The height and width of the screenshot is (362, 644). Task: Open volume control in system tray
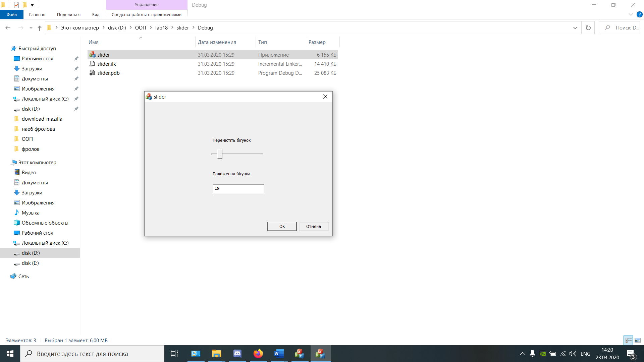pos(573,354)
